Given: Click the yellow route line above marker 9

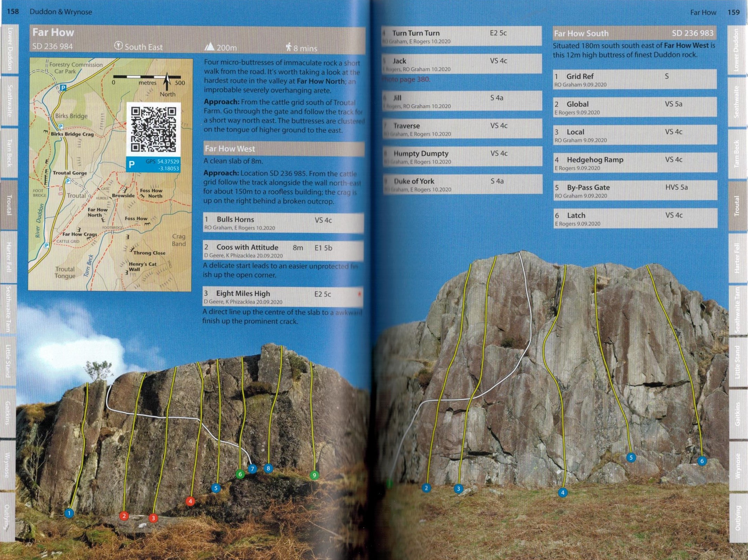Looking at the screenshot, I should (x=312, y=416).
